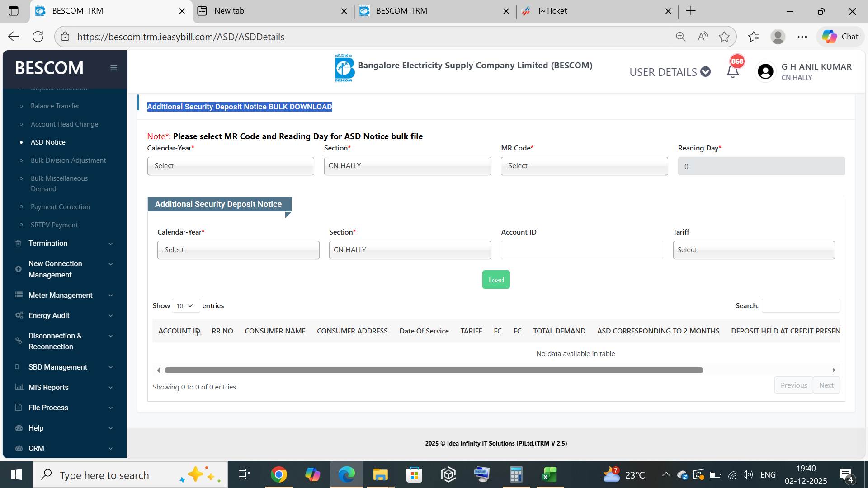Viewport: 868px width, 488px height.
Task: Open the MR Code select dropdown
Action: click(x=584, y=166)
